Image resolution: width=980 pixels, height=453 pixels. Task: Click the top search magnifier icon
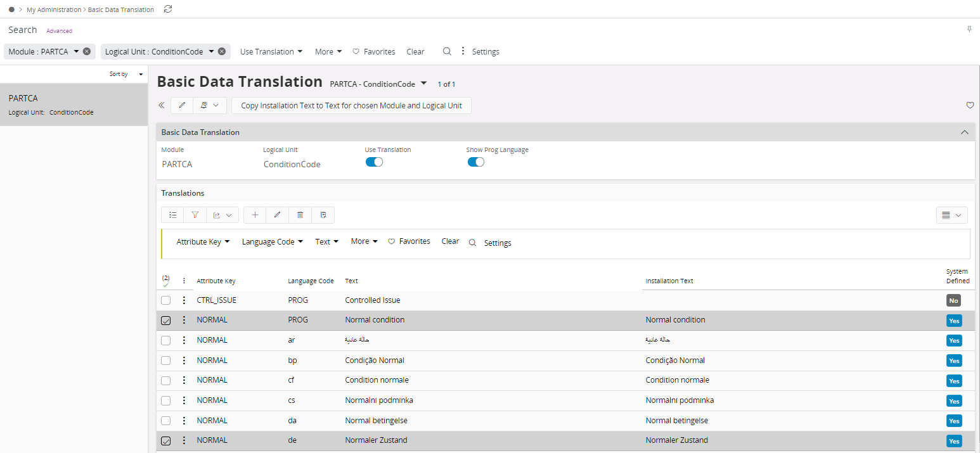click(447, 51)
